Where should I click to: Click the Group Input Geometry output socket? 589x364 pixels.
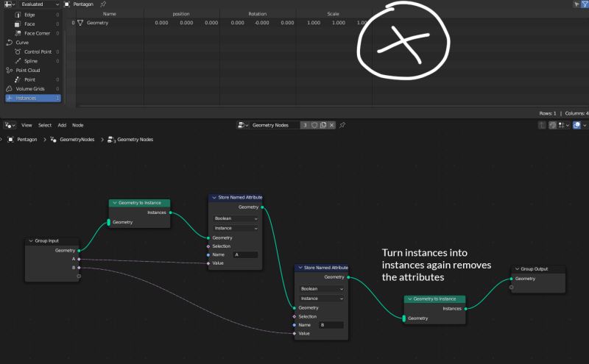[79, 251]
